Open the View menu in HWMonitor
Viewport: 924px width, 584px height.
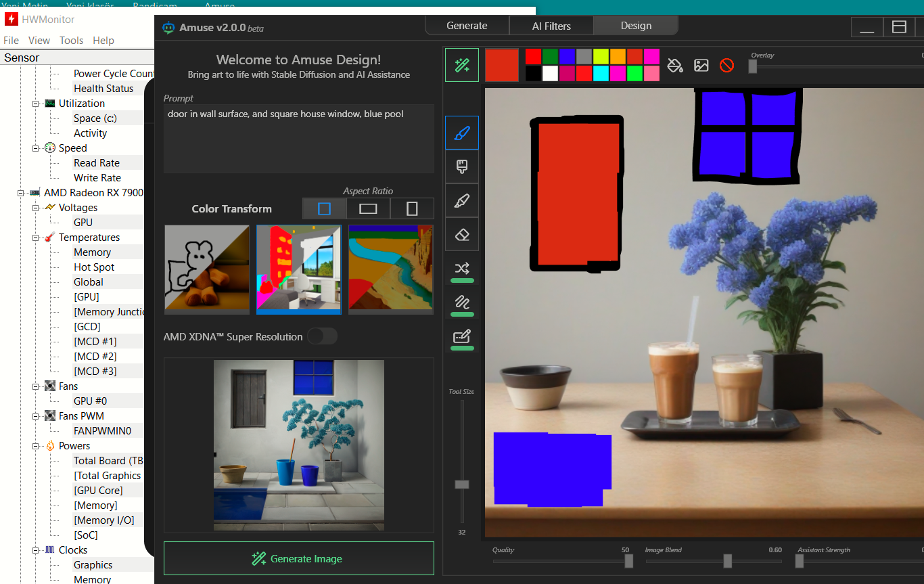click(x=39, y=41)
